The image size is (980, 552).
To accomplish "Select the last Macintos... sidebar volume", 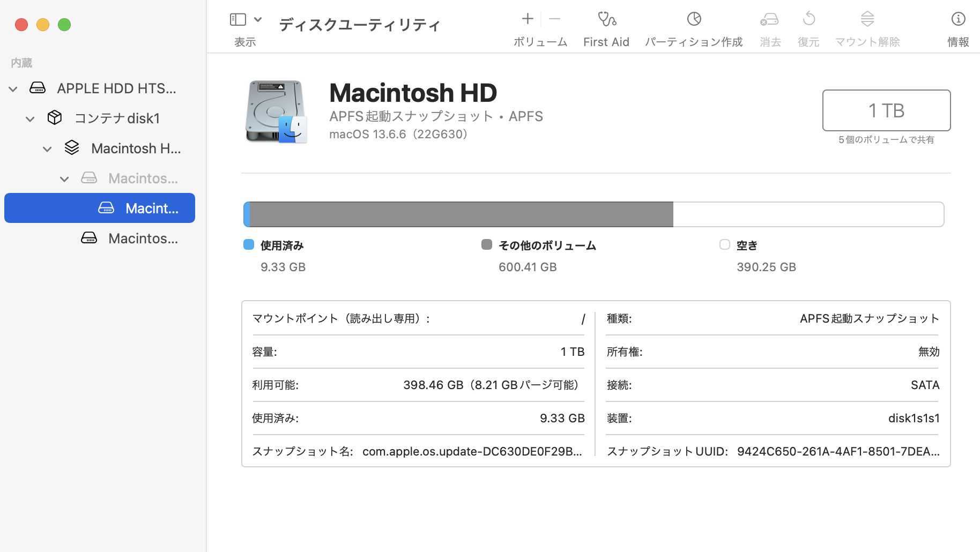I will click(100, 238).
